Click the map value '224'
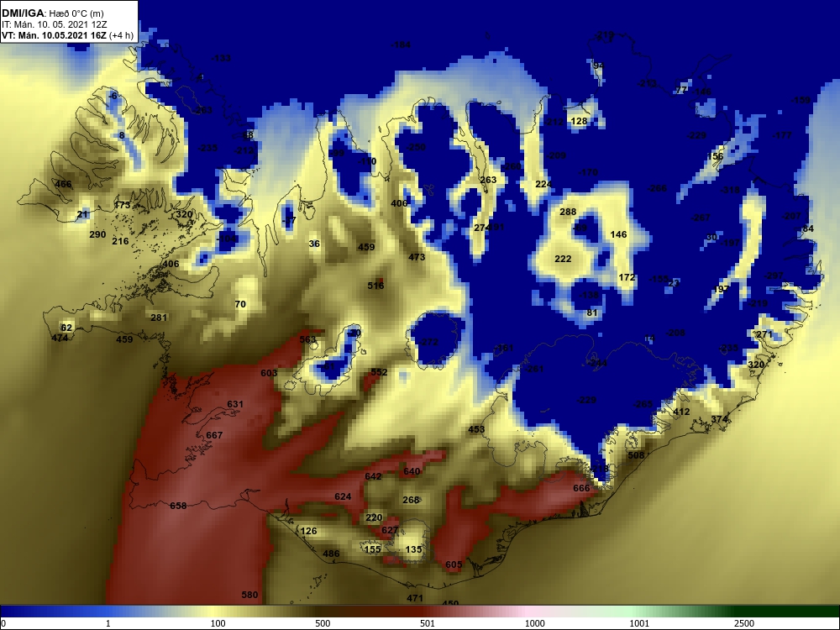 click(543, 184)
